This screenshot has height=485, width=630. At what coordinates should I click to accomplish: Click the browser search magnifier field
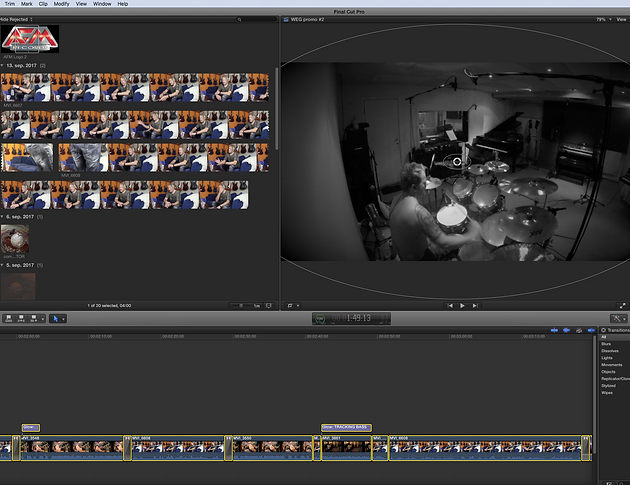[256, 19]
